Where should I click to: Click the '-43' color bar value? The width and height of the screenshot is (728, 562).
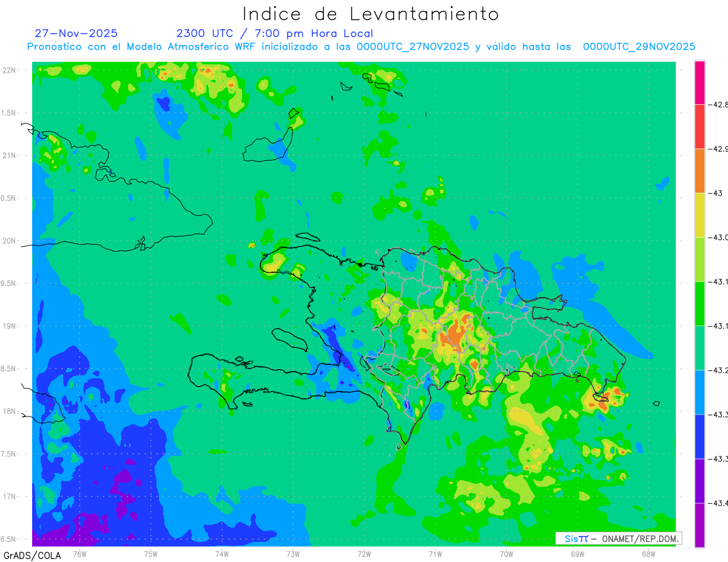(x=716, y=193)
